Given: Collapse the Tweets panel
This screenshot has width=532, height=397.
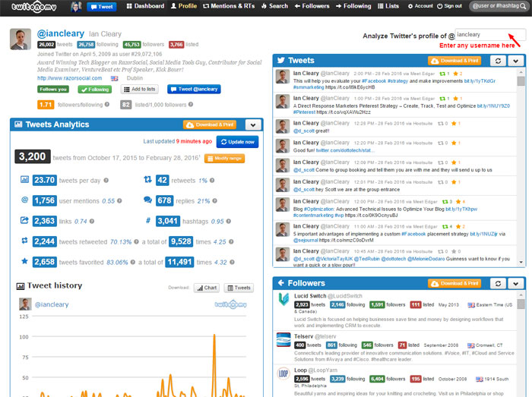Looking at the screenshot, I should [x=516, y=61].
